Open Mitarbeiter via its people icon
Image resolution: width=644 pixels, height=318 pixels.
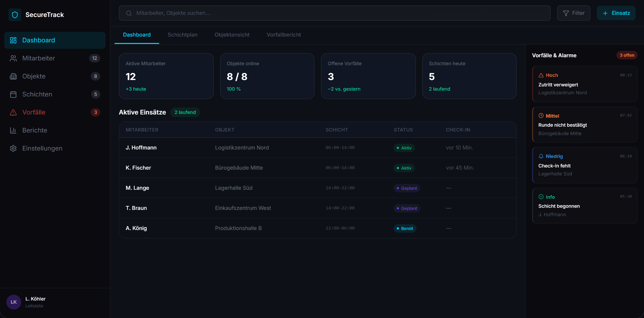point(13,58)
